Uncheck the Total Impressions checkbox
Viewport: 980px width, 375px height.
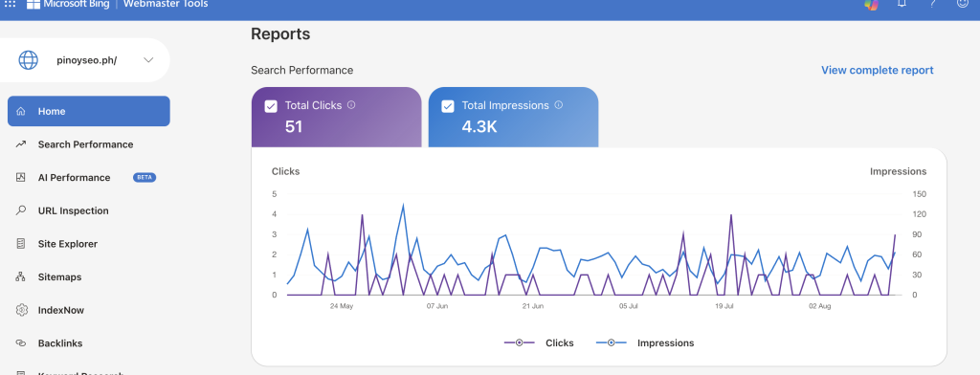pos(448,106)
